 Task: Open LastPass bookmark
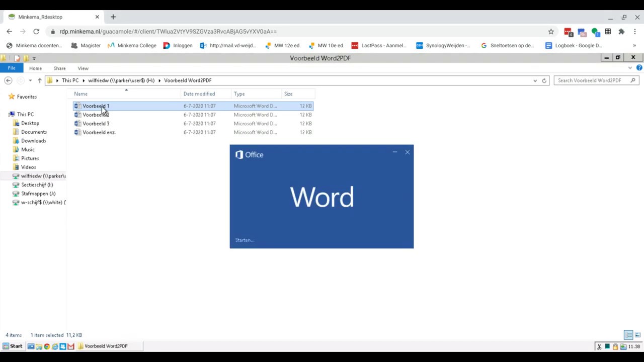point(379,45)
